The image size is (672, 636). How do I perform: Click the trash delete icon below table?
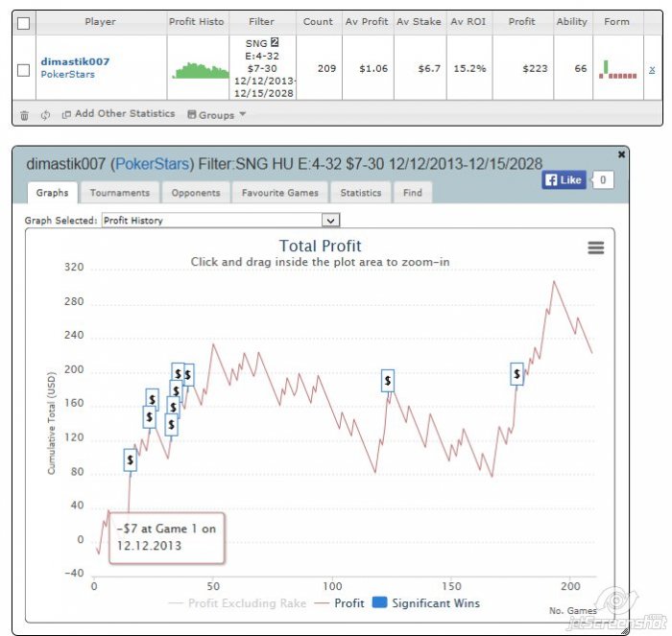pos(24,115)
